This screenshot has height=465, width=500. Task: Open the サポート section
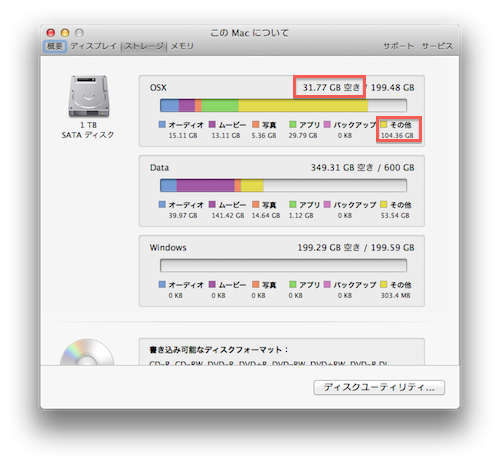pos(398,46)
